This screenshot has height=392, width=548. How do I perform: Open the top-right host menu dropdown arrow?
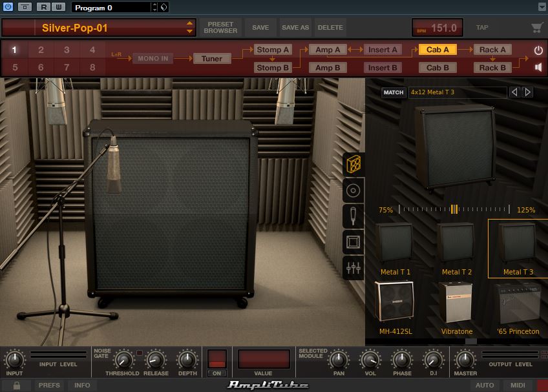click(x=542, y=7)
